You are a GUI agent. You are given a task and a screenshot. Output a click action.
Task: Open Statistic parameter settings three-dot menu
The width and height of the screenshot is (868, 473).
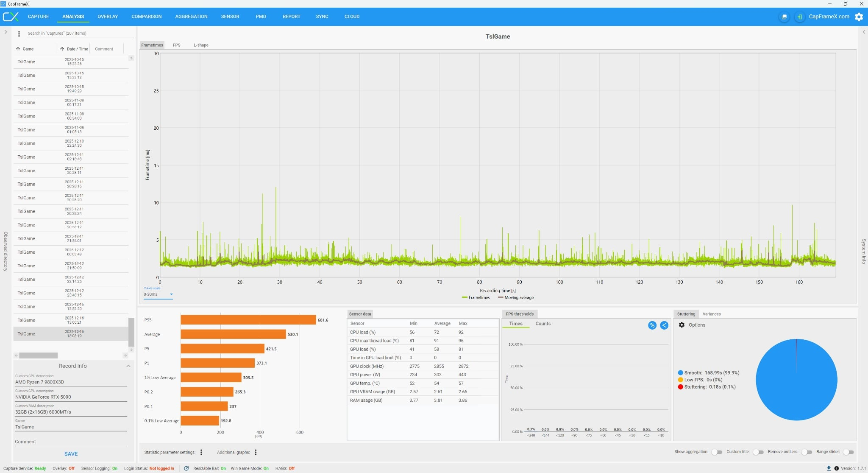pyautogui.click(x=201, y=452)
